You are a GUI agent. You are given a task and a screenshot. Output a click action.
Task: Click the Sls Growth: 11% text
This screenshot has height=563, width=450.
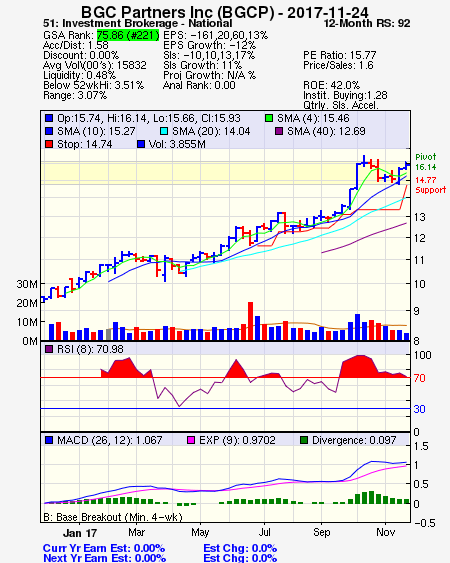tap(203, 65)
